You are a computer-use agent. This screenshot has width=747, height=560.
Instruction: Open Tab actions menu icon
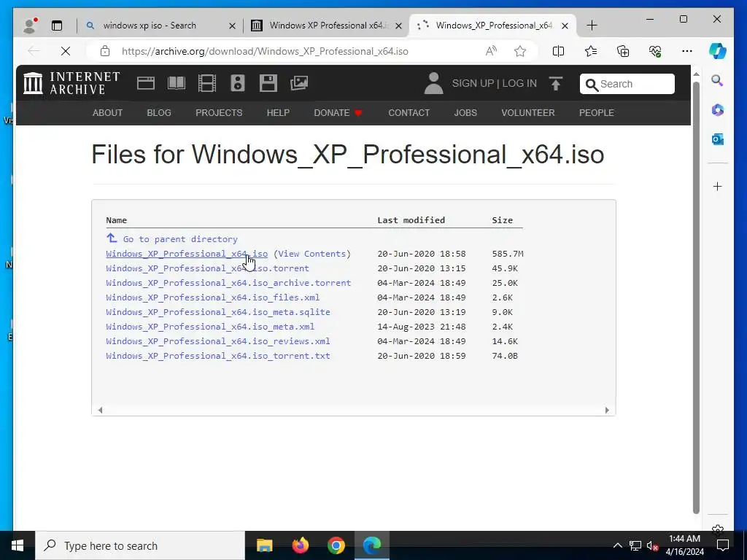coord(57,26)
